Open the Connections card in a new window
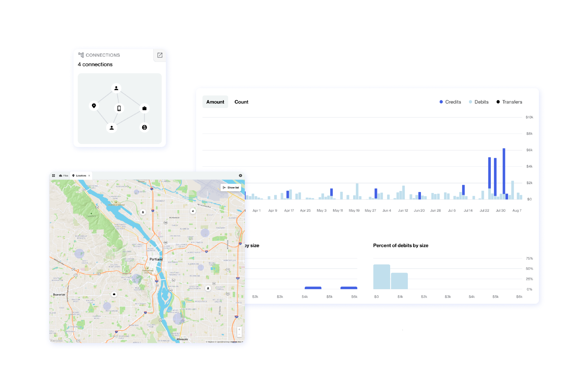This screenshot has width=588, height=392. point(160,55)
